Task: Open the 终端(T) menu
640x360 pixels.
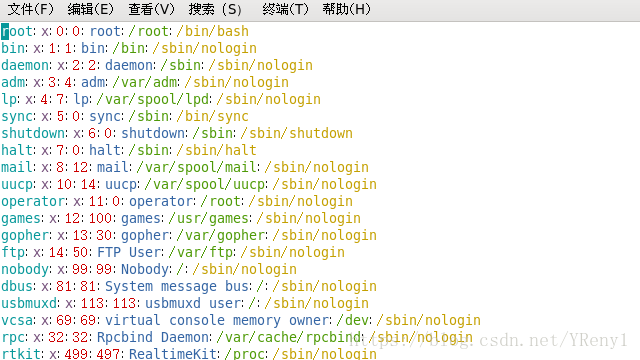Action: click(x=285, y=9)
